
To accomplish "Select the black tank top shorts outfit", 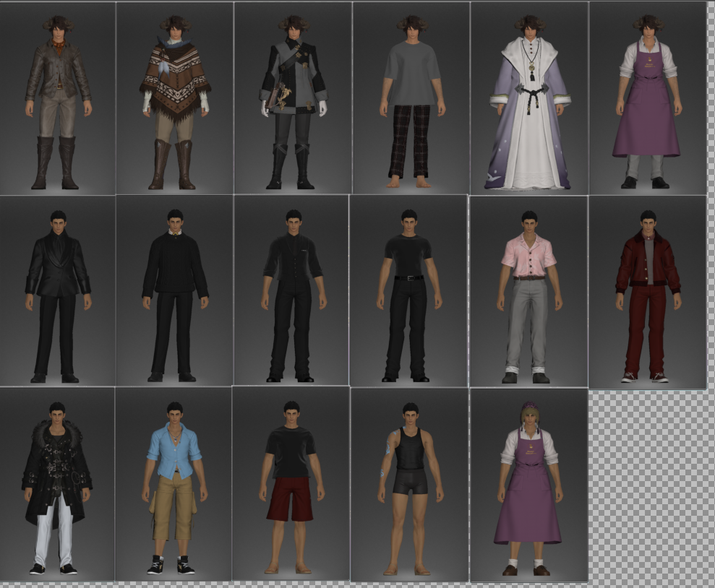I will point(409,485).
